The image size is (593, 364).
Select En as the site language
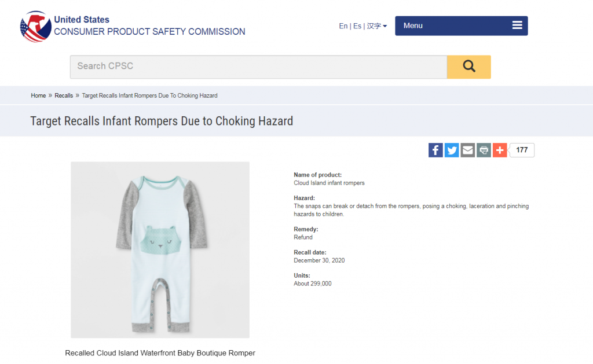pyautogui.click(x=343, y=25)
